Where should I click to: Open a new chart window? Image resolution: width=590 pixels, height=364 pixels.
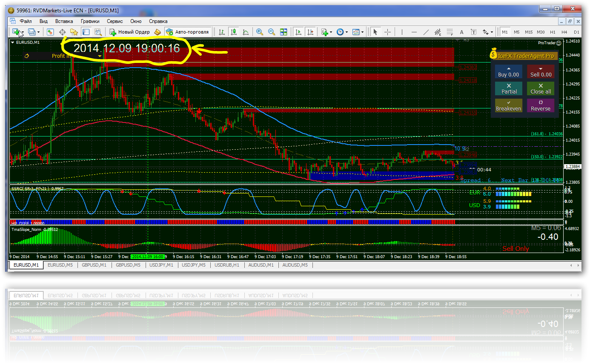(x=16, y=32)
